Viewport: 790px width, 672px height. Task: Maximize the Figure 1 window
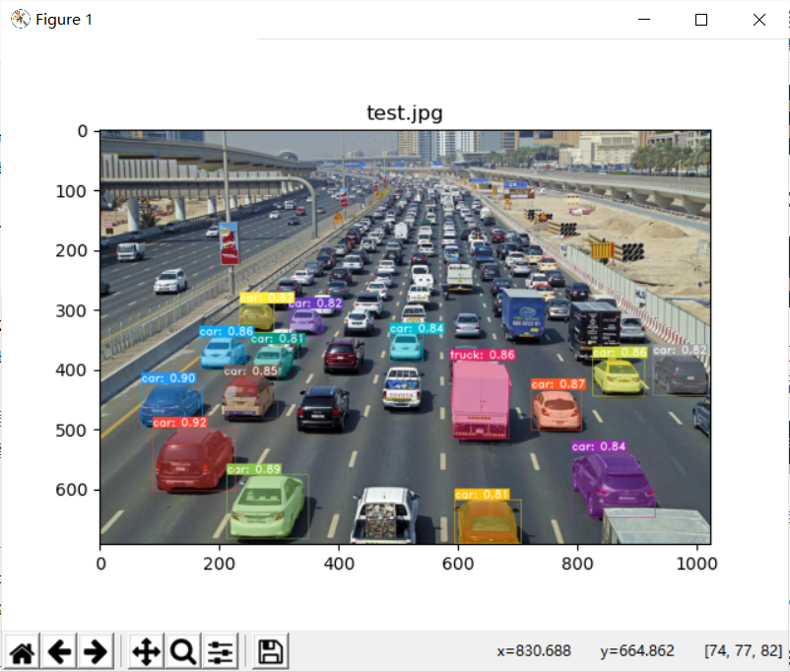pos(701,20)
